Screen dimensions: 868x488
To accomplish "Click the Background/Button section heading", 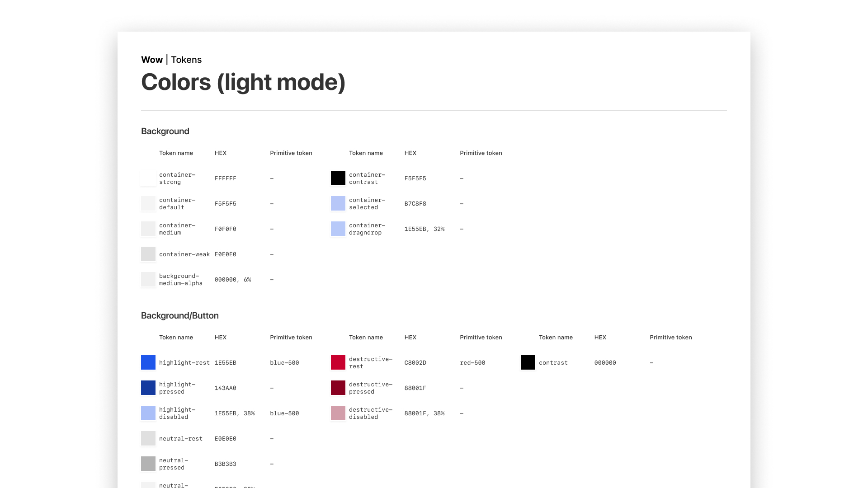I will pyautogui.click(x=180, y=316).
